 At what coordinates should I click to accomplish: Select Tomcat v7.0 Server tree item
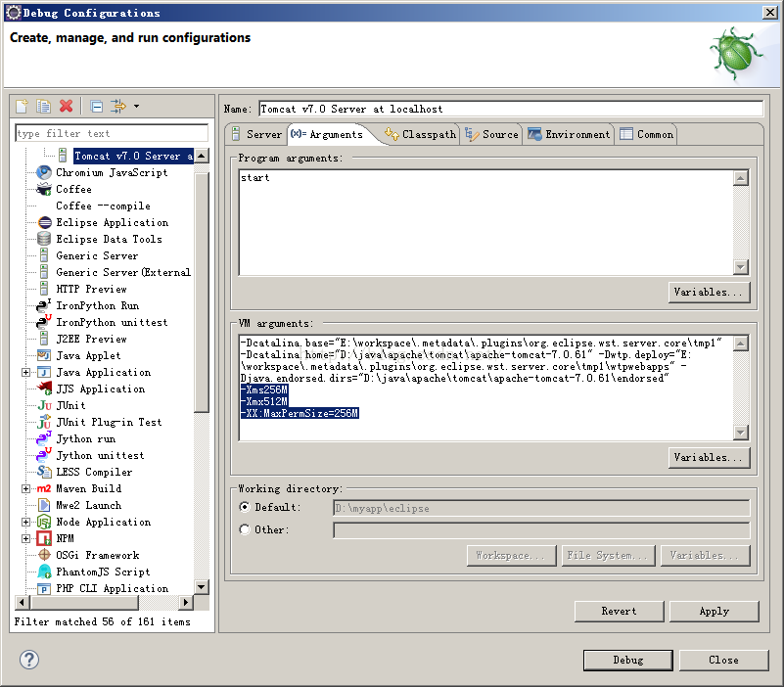133,156
